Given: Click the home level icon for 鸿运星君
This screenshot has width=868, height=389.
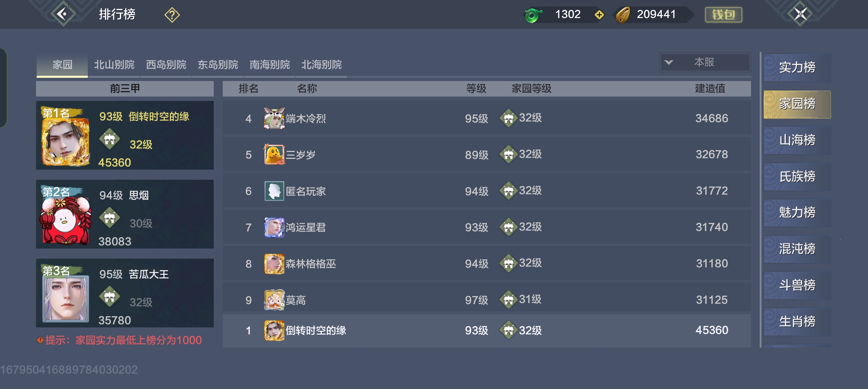Looking at the screenshot, I should [508, 227].
